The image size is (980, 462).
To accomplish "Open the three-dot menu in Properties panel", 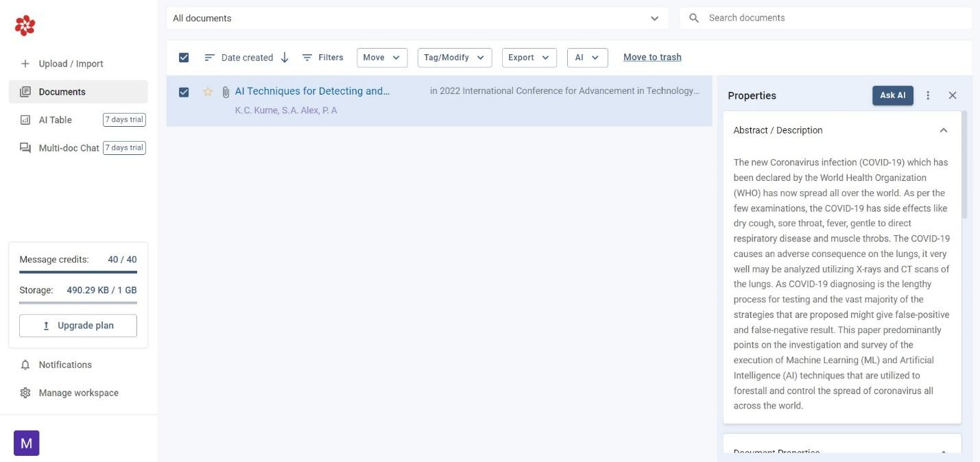I will coord(928,95).
